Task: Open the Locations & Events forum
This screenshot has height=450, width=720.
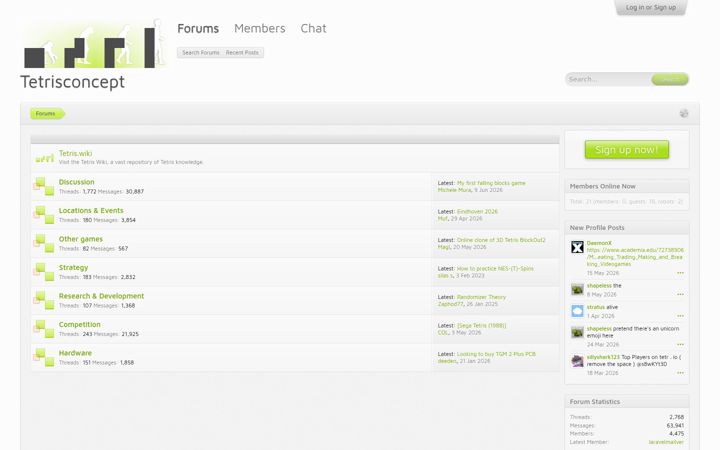Action: click(x=91, y=210)
